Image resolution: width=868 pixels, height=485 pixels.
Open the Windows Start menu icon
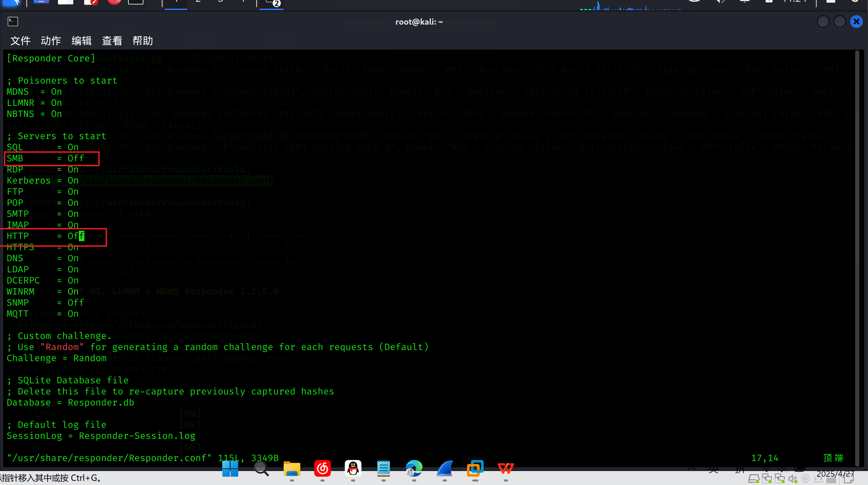[230, 469]
